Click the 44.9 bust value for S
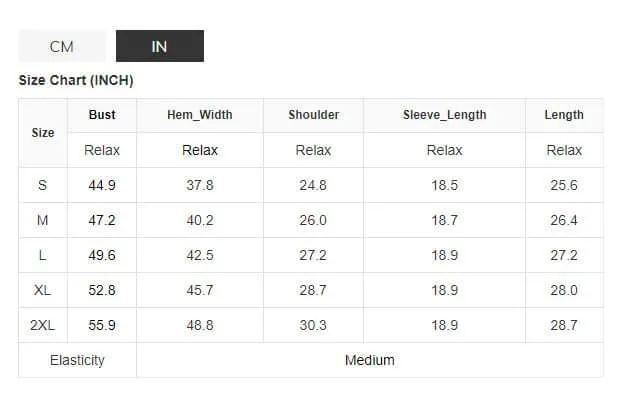Screen dimensions: 642x395 pos(102,185)
